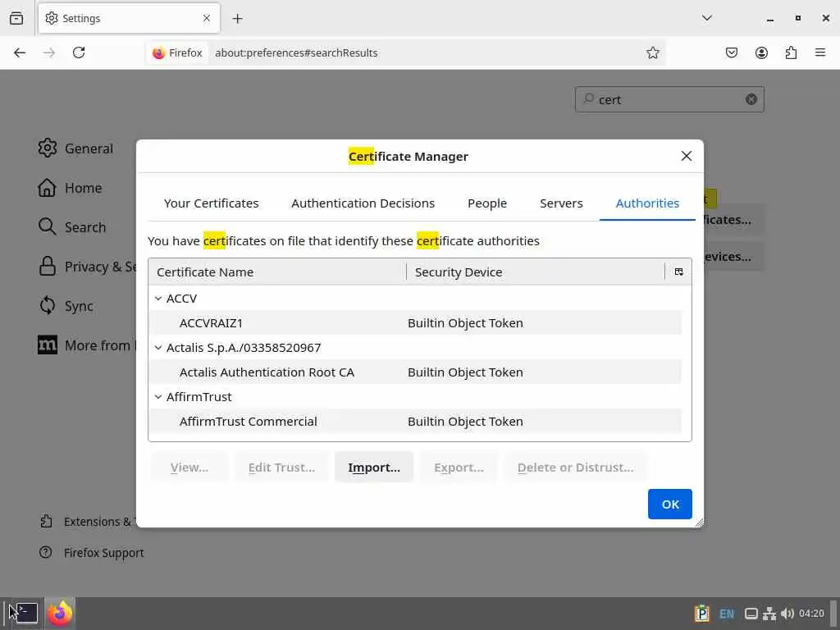Open More from Mozilla category
Screen dimensions: 840x630
pos(87,345)
